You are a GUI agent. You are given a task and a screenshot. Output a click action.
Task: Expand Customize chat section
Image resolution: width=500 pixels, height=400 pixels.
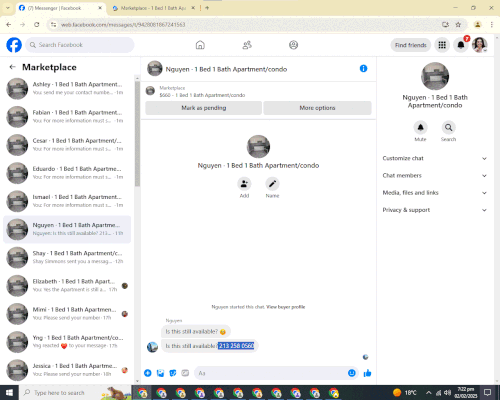[x=435, y=158]
